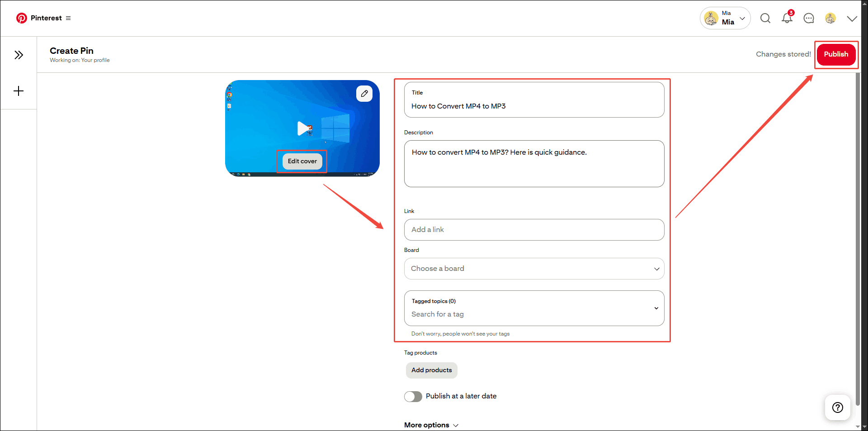Click the Publish button
The height and width of the screenshot is (431, 868).
pos(836,54)
